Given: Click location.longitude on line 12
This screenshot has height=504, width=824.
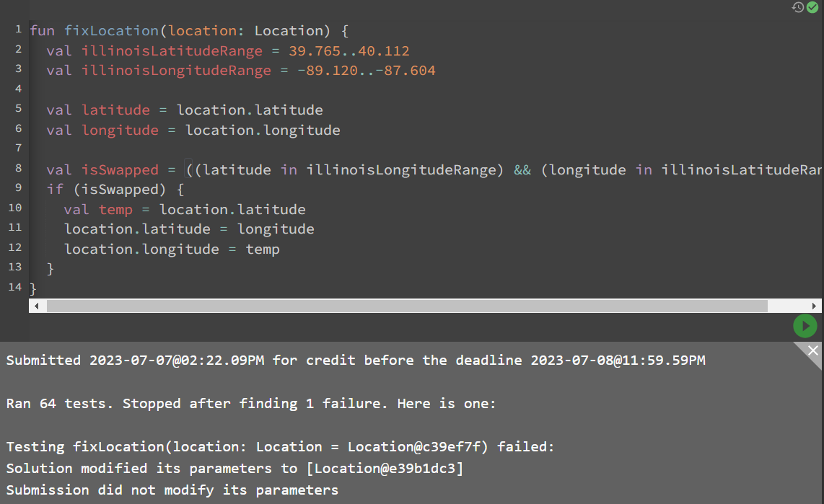Looking at the screenshot, I should point(141,249).
